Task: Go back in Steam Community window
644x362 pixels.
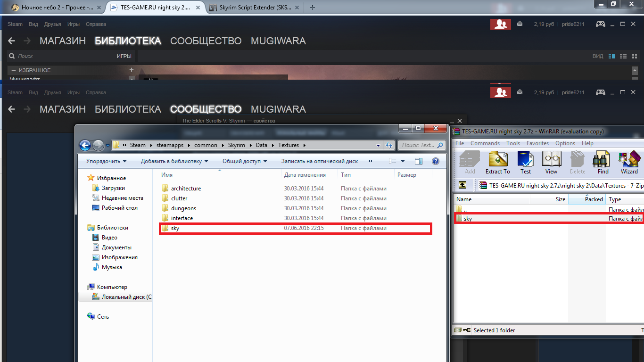Action: click(12, 109)
